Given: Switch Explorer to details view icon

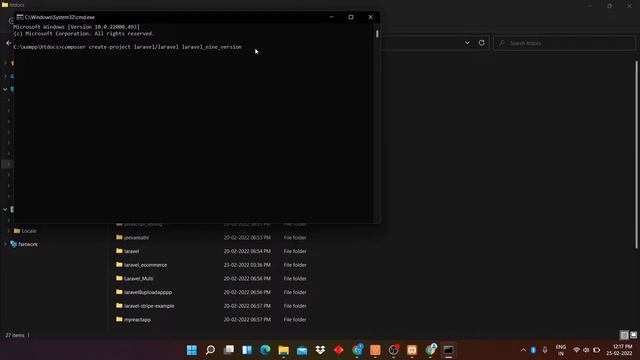Looking at the screenshot, I should tap(624, 335).
